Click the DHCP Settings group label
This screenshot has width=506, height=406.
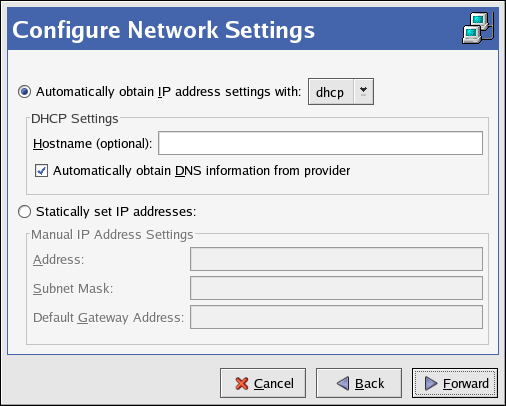point(75,119)
